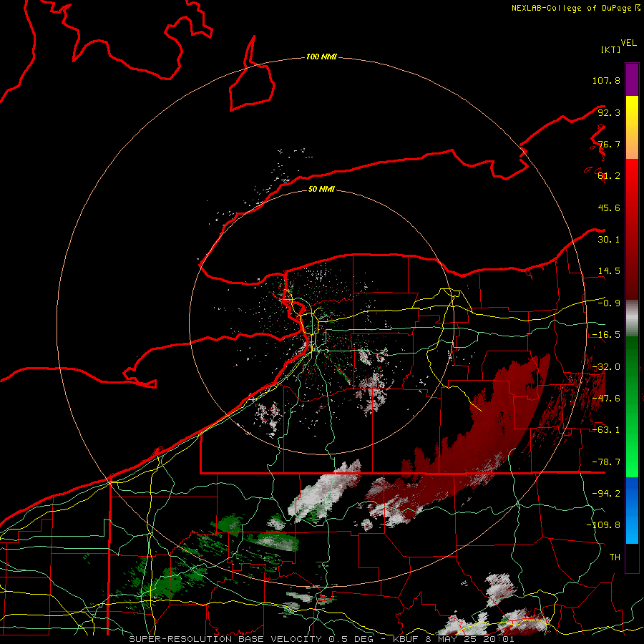Click the yellow-orange segment of color bar
The image size is (644, 644).
(632, 127)
